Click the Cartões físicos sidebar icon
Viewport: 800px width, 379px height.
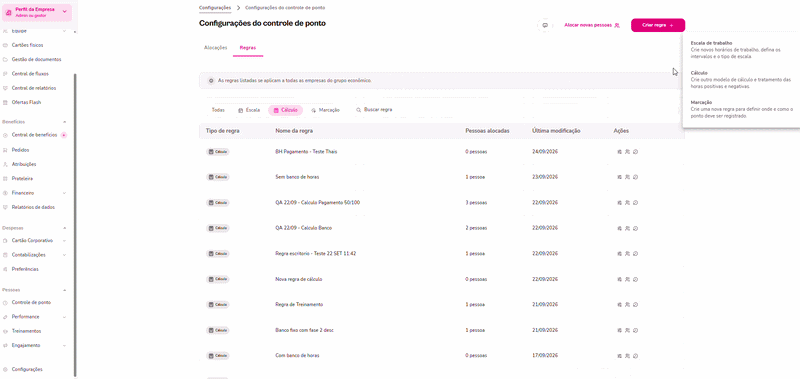click(5, 45)
